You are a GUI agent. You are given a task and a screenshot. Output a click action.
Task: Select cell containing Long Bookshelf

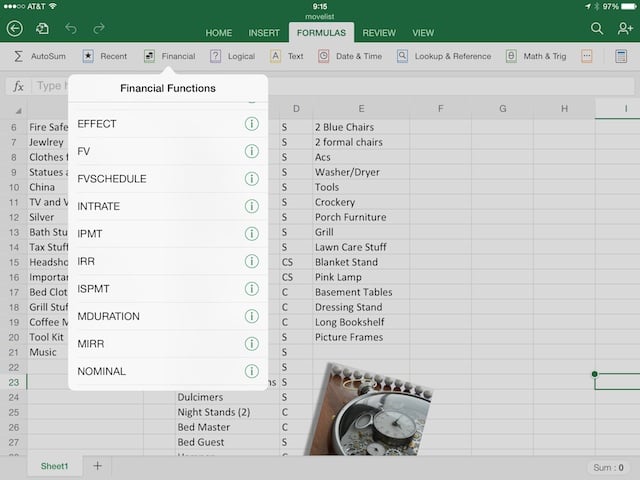tap(361, 322)
